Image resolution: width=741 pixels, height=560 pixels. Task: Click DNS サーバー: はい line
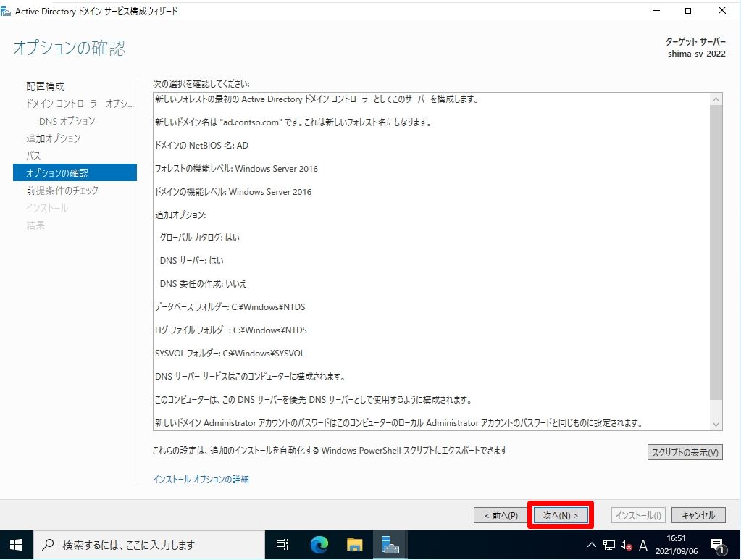[x=192, y=260]
